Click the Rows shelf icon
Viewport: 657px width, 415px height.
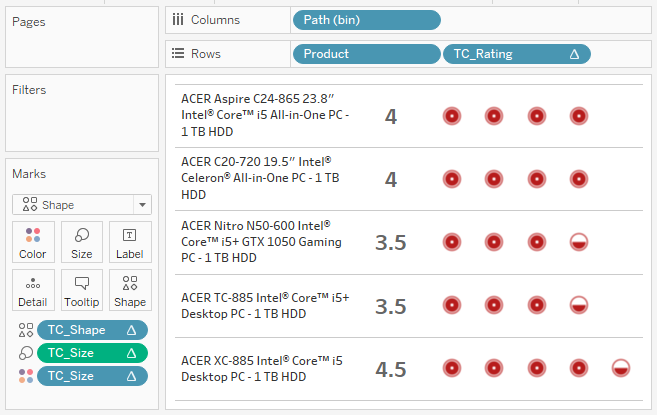click(178, 54)
